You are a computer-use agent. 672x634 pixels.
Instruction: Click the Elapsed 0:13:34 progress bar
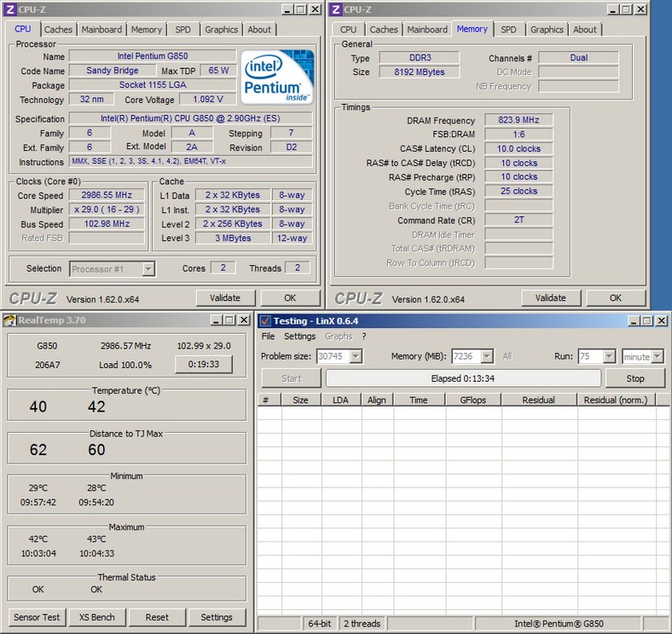pos(463,378)
